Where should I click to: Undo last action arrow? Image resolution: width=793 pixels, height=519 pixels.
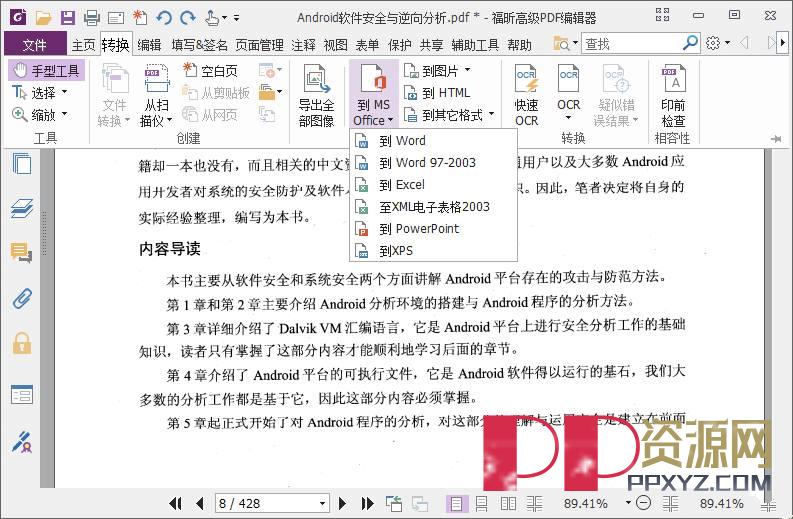point(163,18)
